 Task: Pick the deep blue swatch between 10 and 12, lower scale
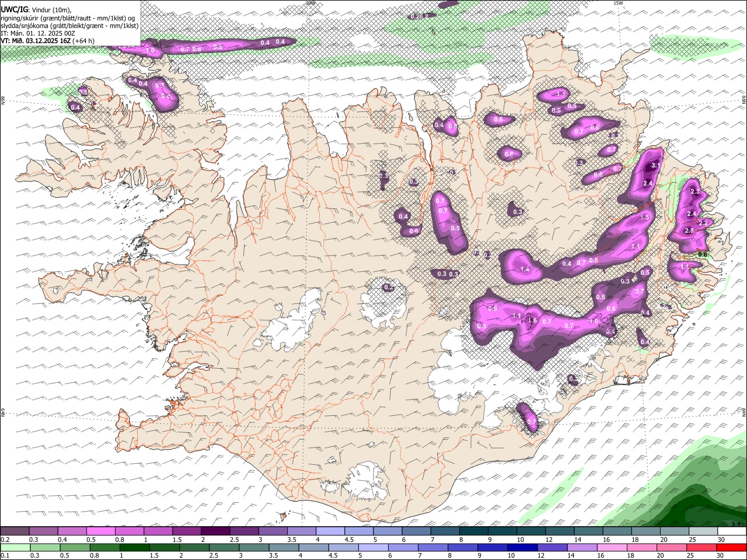pyautogui.click(x=523, y=548)
